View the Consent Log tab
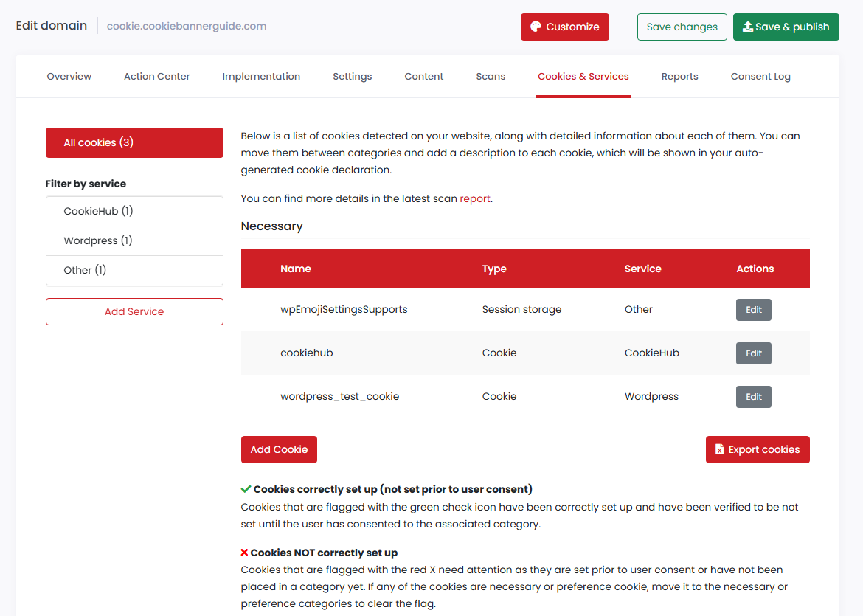 760,77
